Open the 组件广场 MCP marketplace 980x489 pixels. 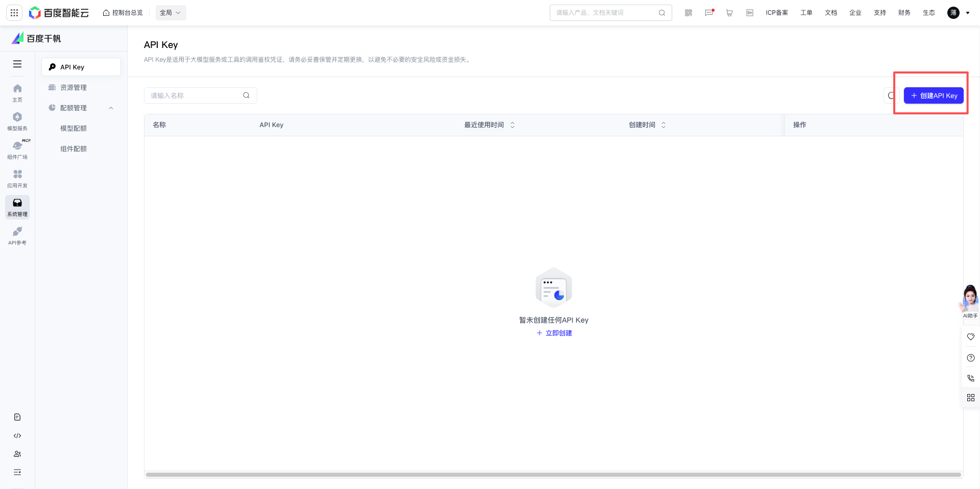coord(17,150)
